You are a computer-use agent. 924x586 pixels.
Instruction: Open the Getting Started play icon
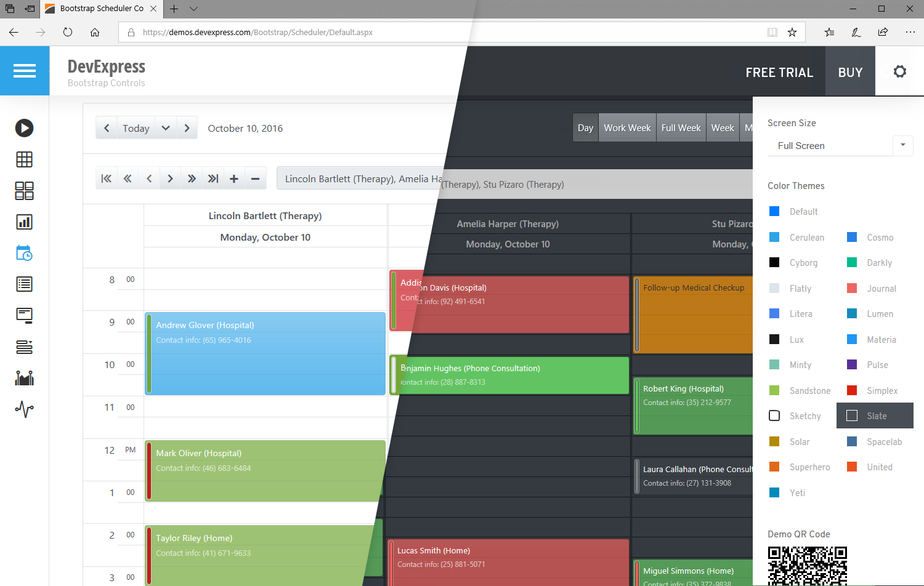coord(24,128)
